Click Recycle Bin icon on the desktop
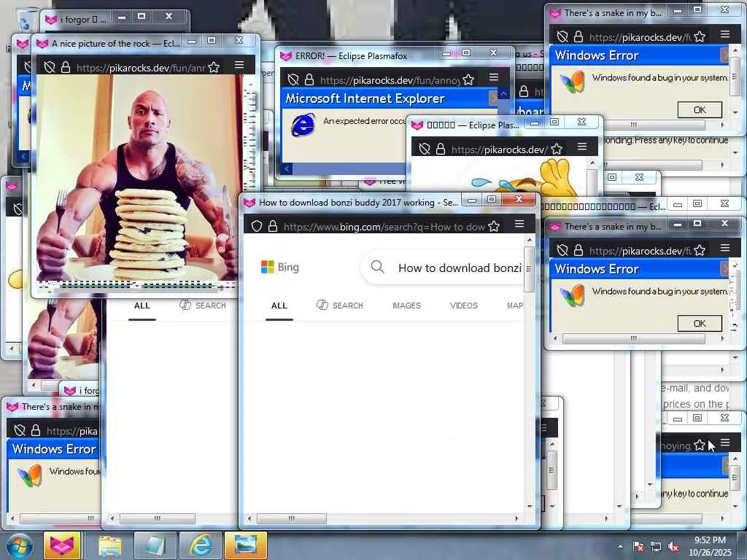 (26, 19)
